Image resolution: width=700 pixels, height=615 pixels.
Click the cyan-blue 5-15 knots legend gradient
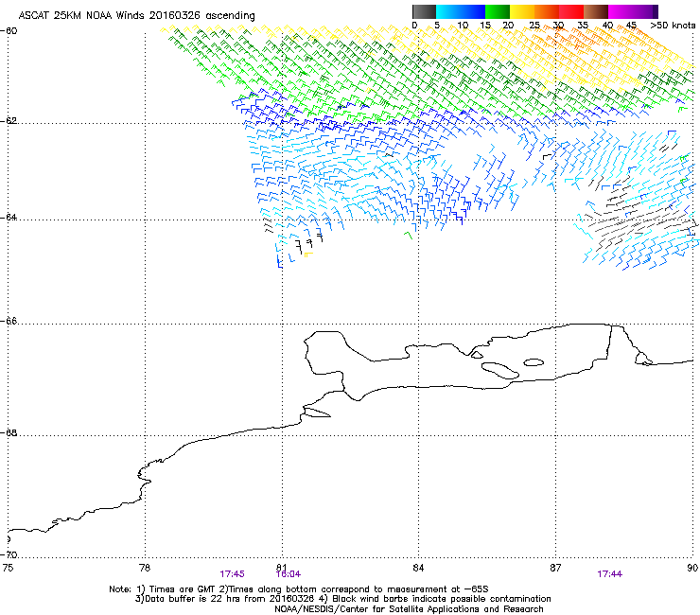pyautogui.click(x=461, y=11)
